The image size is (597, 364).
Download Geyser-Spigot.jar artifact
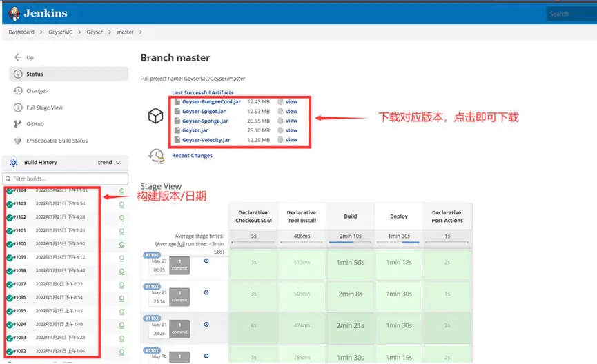point(204,112)
